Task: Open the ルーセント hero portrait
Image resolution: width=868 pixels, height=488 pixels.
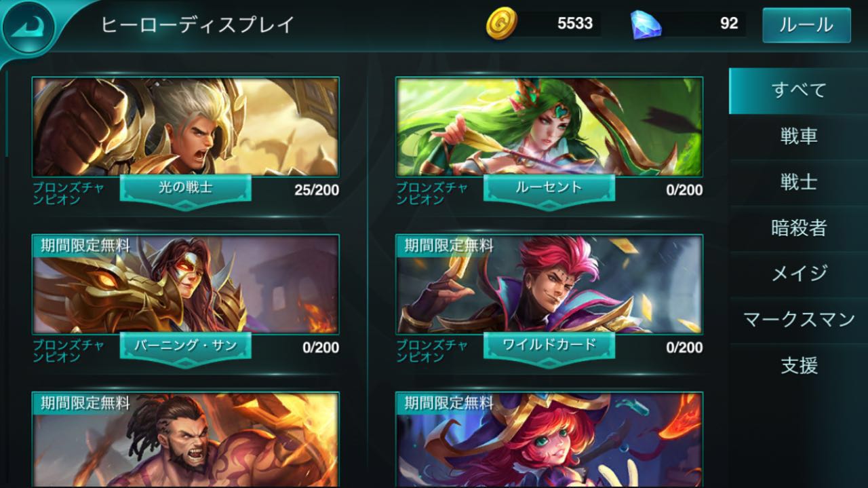Action: (x=549, y=127)
